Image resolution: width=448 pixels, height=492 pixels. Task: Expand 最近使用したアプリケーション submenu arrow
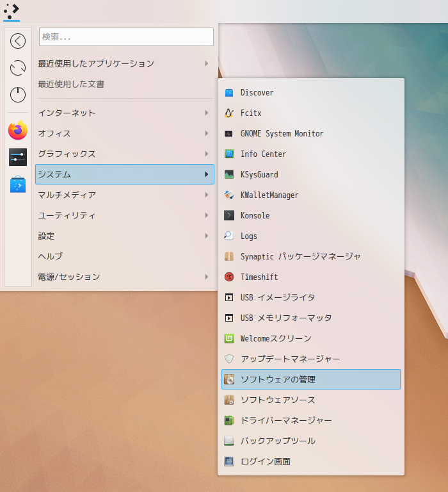(x=206, y=63)
